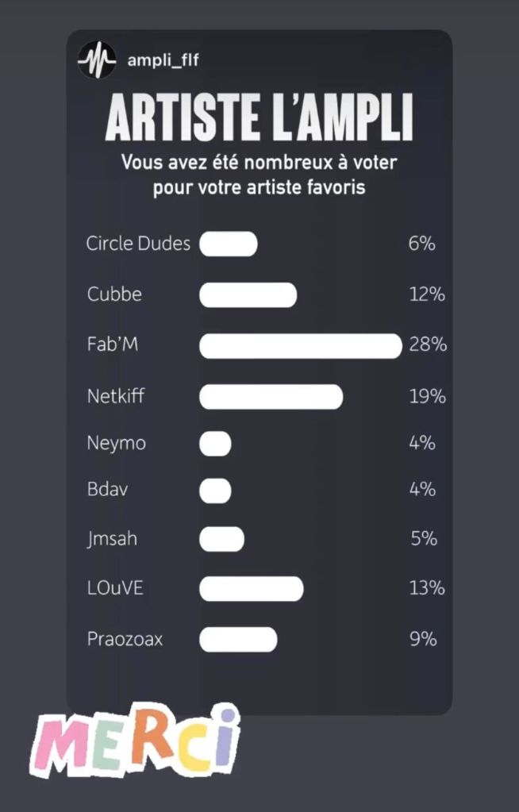This screenshot has width=519, height=812.
Task: Click the 28% percentage value
Action: coord(428,345)
